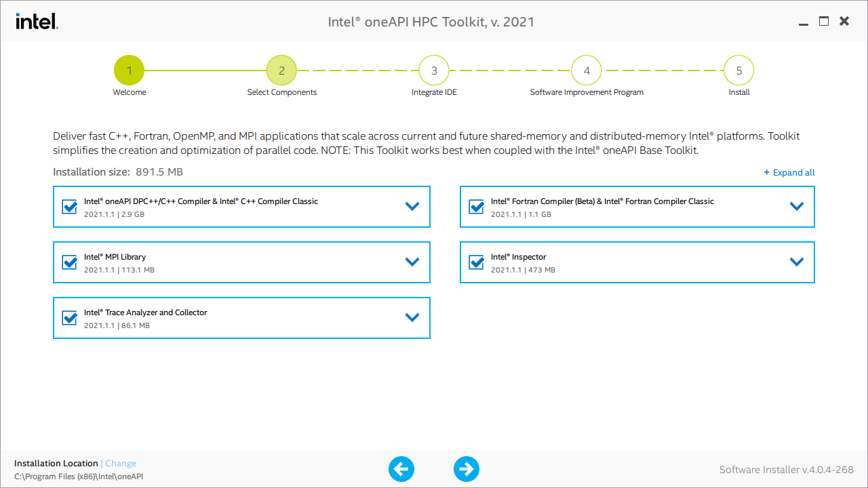Click the blue next arrow button
The image size is (868, 488).
[x=467, y=468]
